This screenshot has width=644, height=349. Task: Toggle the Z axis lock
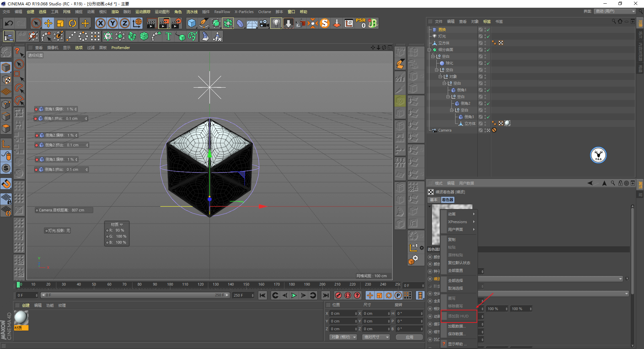pyautogui.click(x=125, y=23)
